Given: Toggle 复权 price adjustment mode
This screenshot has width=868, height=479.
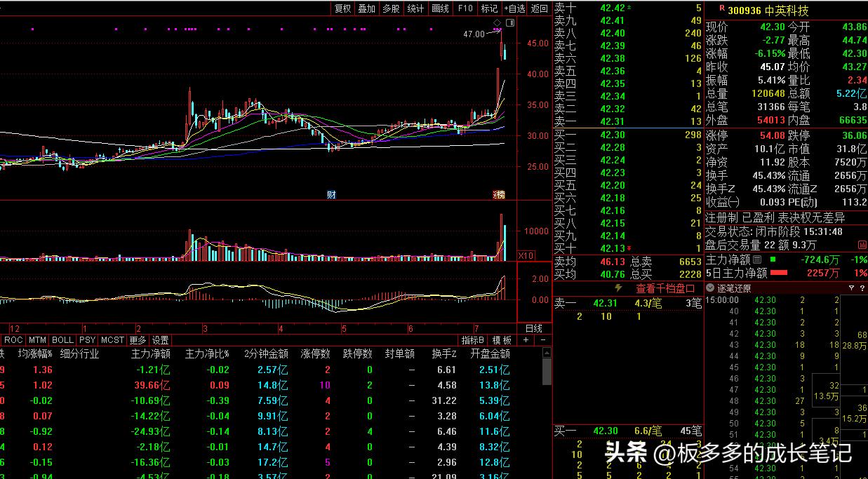Looking at the screenshot, I should (x=342, y=9).
